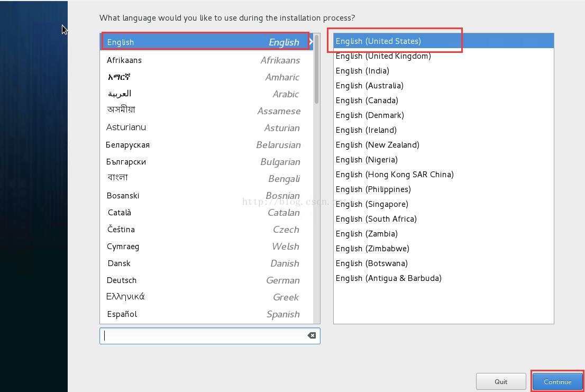Choose English (Zimbabwe) locale
Image resolution: width=585 pixels, height=392 pixels.
444,249
